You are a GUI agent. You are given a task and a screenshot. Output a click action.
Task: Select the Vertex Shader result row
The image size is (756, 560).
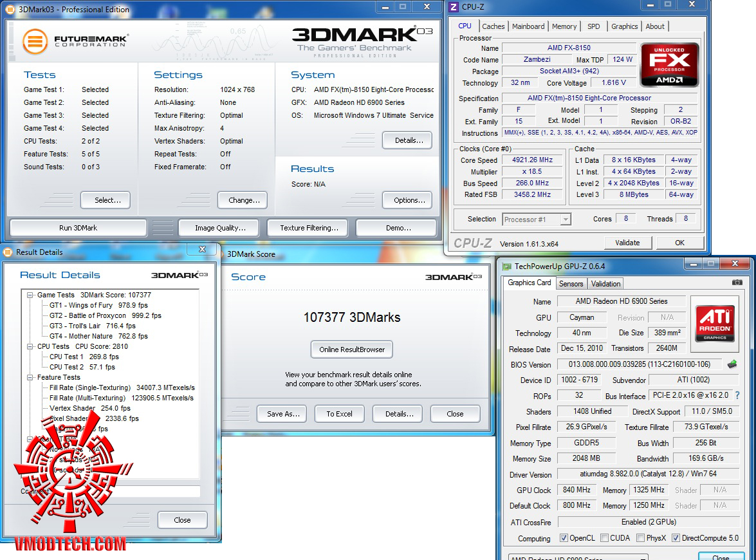point(89,408)
